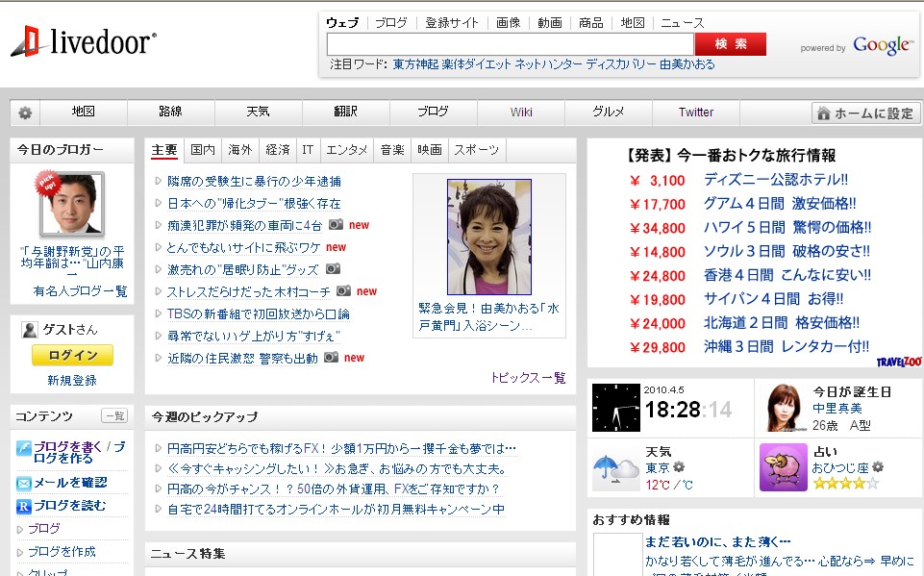Image resolution: width=924 pixels, height=576 pixels.
Task: Click the livedoor logo
Action: coord(84,42)
